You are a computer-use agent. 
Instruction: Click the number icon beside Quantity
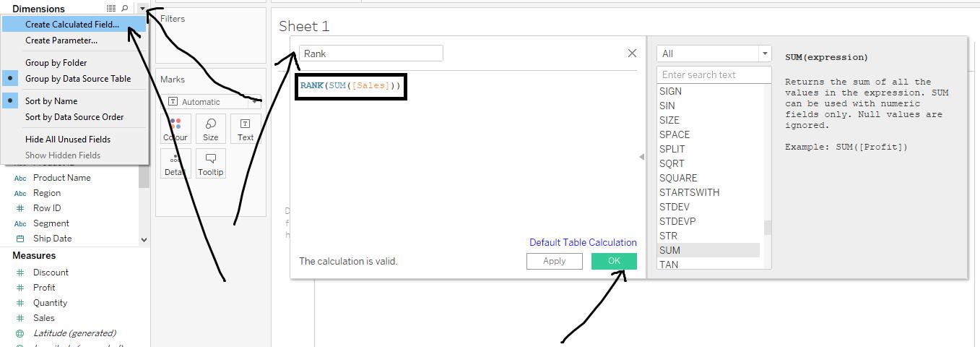point(20,303)
